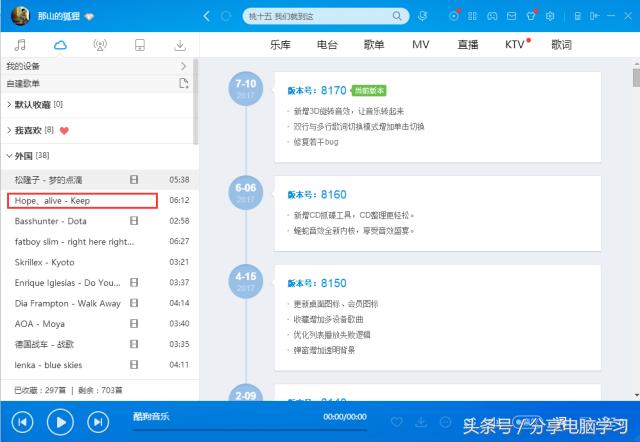Click MV icon on Enrique Iglesias row

click(134, 282)
